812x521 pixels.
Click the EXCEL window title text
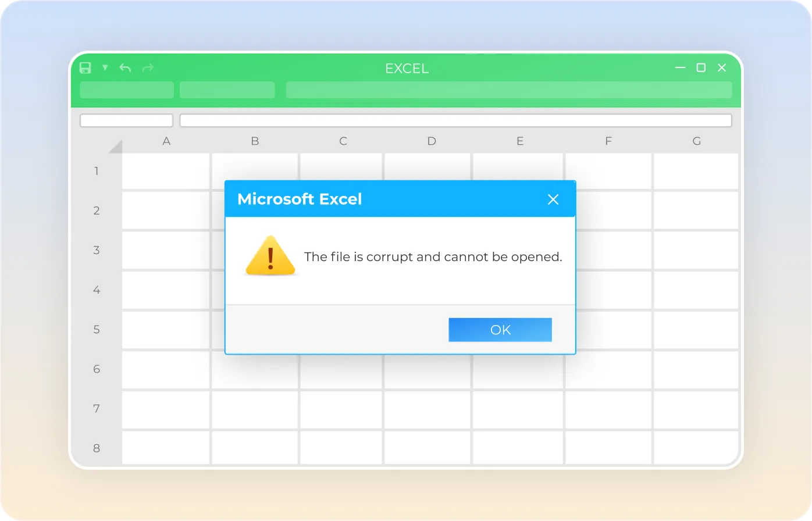click(407, 69)
